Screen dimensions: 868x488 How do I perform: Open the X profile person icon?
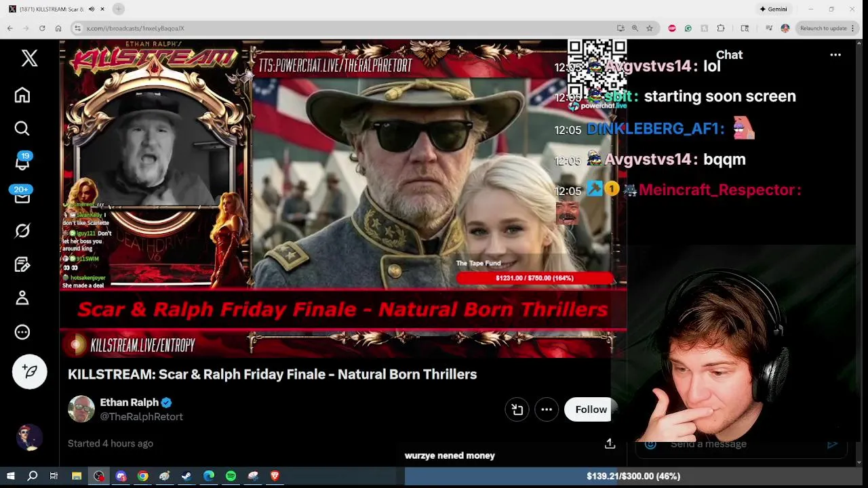coord(22,298)
